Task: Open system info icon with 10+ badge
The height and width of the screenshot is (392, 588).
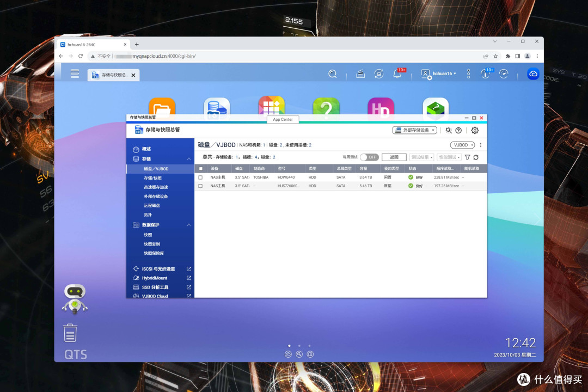Action: (x=485, y=74)
